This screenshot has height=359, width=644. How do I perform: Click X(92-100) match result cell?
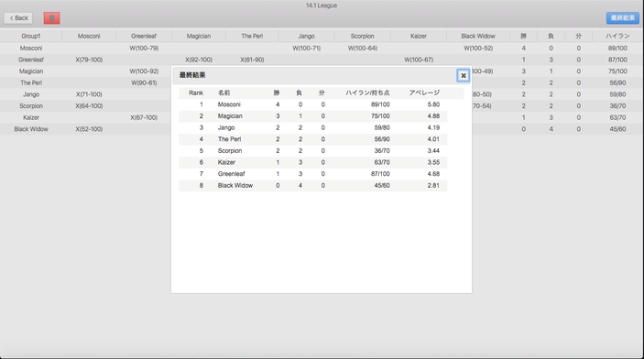point(199,60)
